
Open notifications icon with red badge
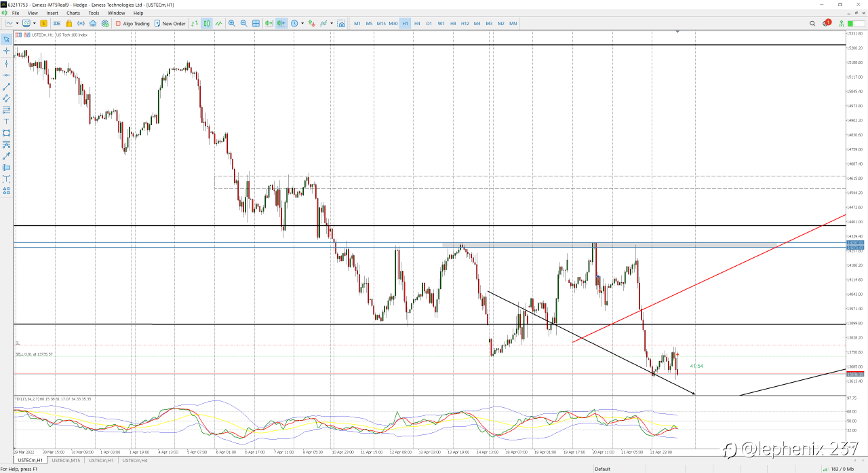tap(826, 23)
